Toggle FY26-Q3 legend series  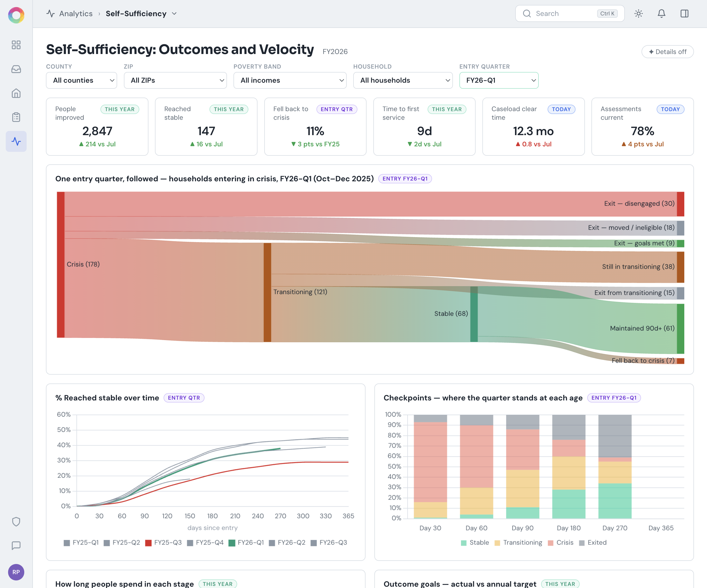click(x=329, y=543)
